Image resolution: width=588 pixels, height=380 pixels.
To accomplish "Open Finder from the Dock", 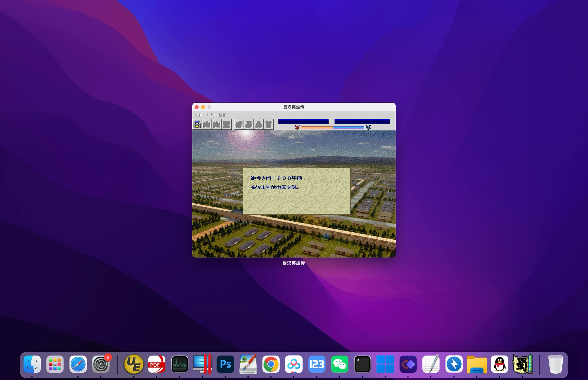I will (x=32, y=364).
